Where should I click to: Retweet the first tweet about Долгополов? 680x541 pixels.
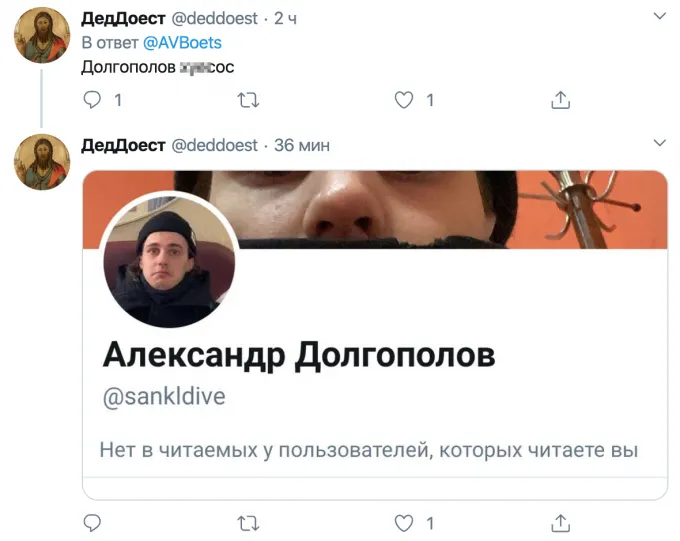point(248,100)
